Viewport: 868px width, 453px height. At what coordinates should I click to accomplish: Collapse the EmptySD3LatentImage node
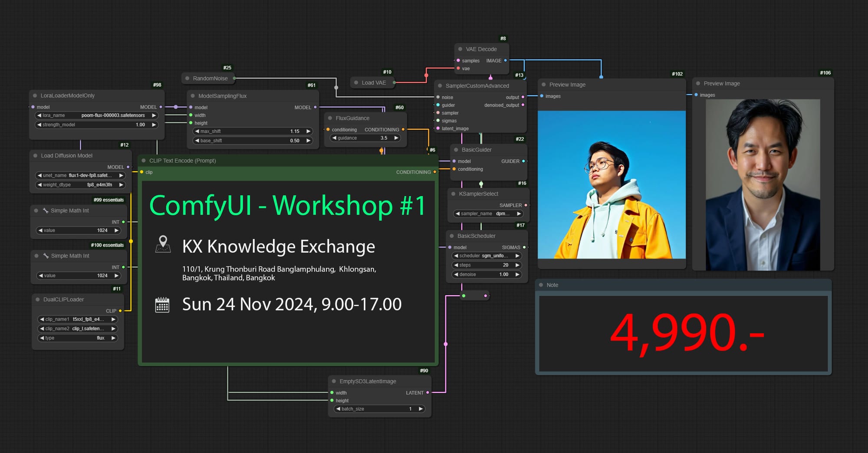[334, 381]
